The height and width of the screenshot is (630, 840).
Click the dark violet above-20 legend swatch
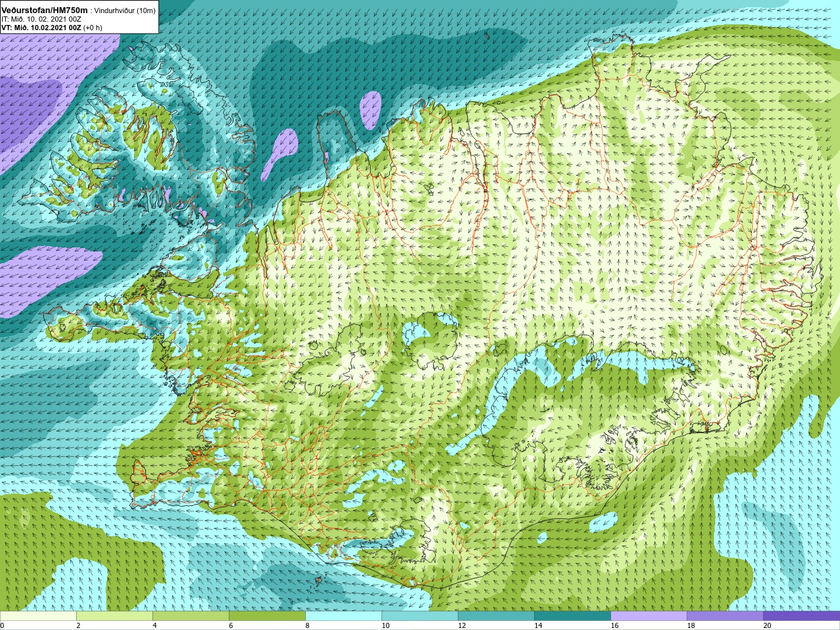coord(801,616)
